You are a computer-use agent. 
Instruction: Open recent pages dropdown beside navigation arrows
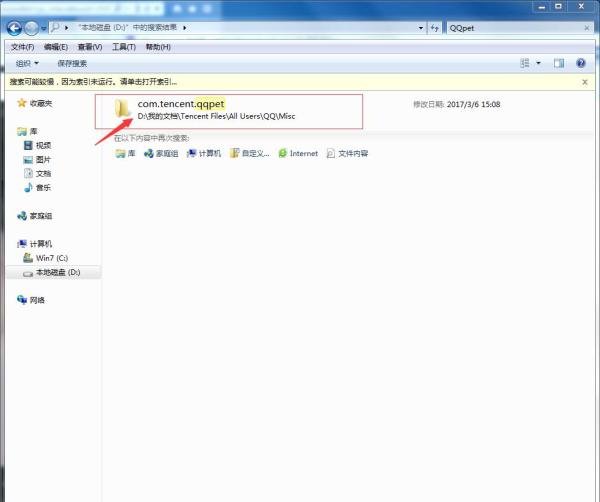click(x=43, y=28)
